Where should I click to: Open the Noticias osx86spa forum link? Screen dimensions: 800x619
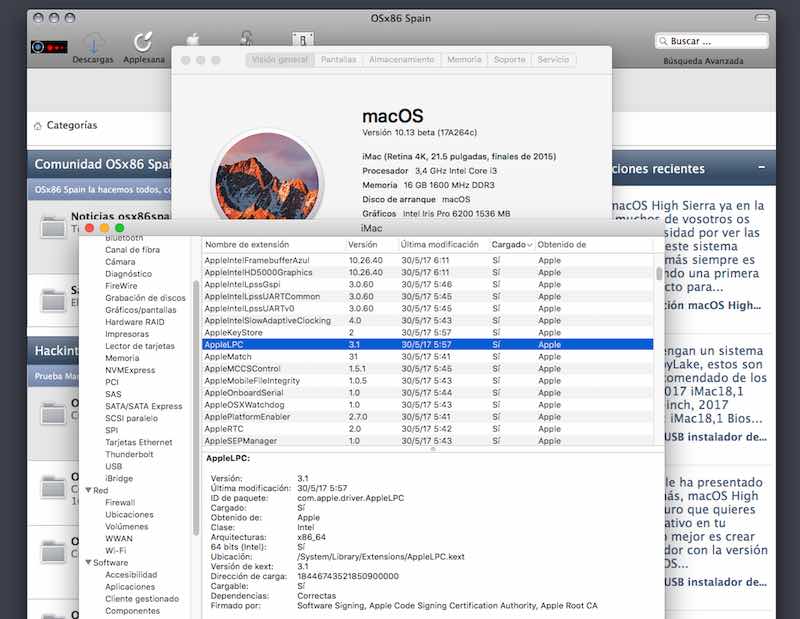(120, 216)
